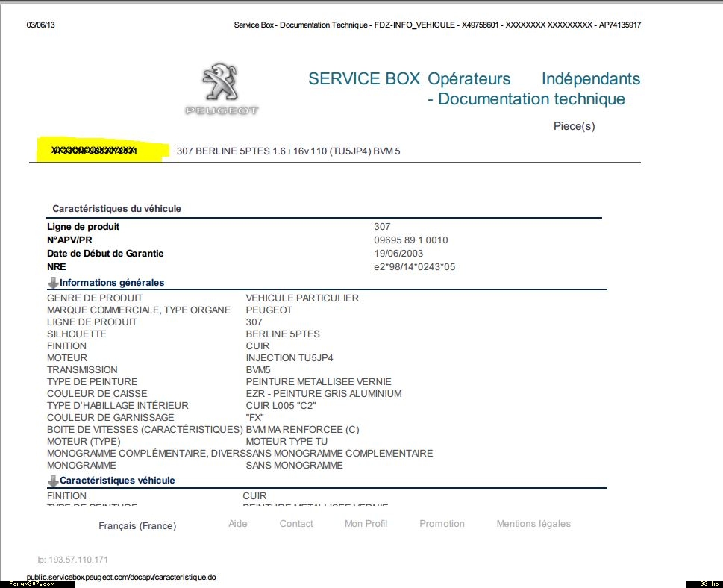Select BVM5 transmission value

258,370
